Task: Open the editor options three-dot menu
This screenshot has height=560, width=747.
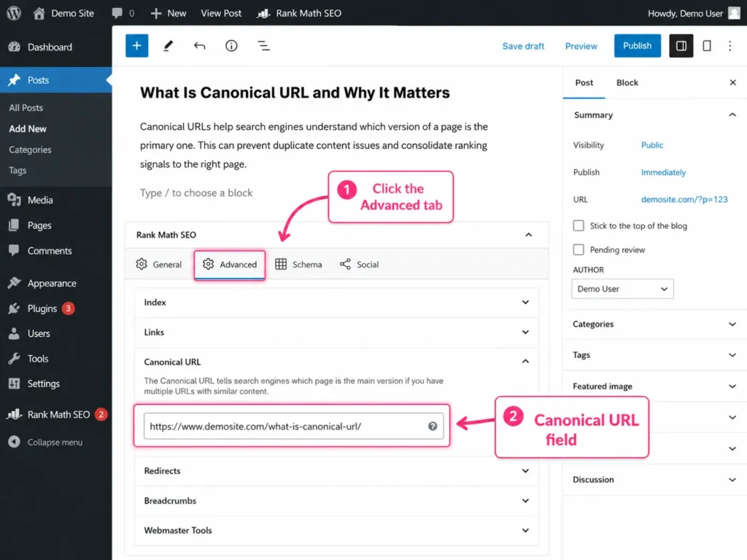Action: coord(729,46)
